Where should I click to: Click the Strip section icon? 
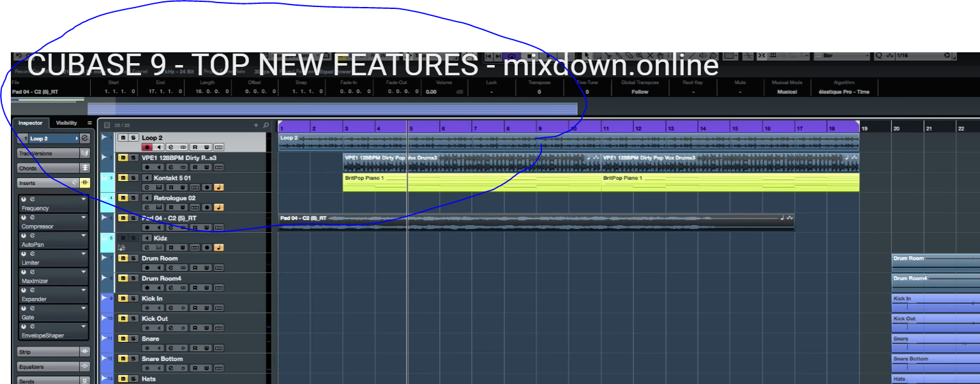85,351
